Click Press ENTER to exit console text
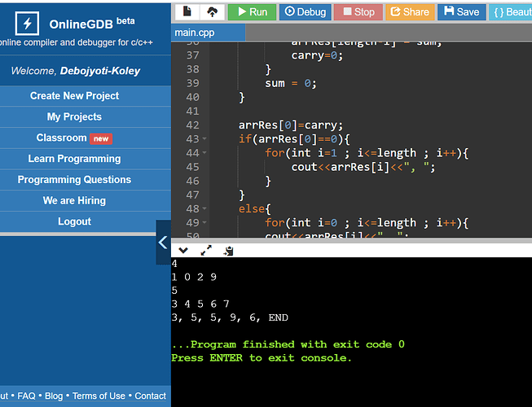The height and width of the screenshot is (407, 532). pyautogui.click(x=262, y=358)
